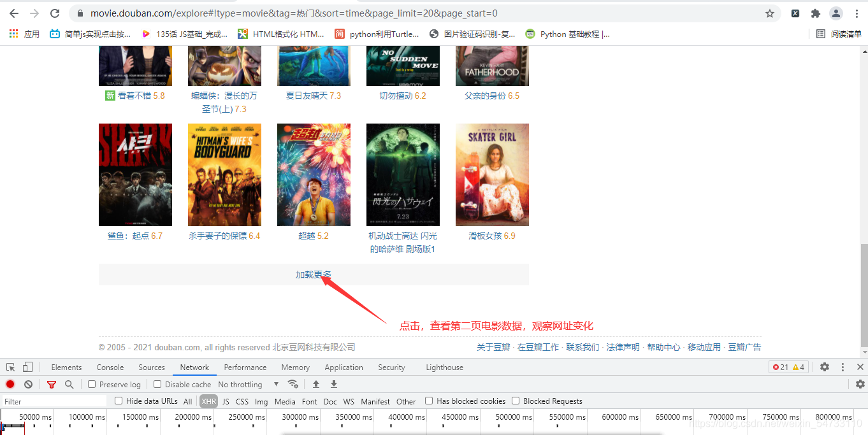Focus the network Filter input field
The width and height of the screenshot is (868, 435).
[x=54, y=401]
